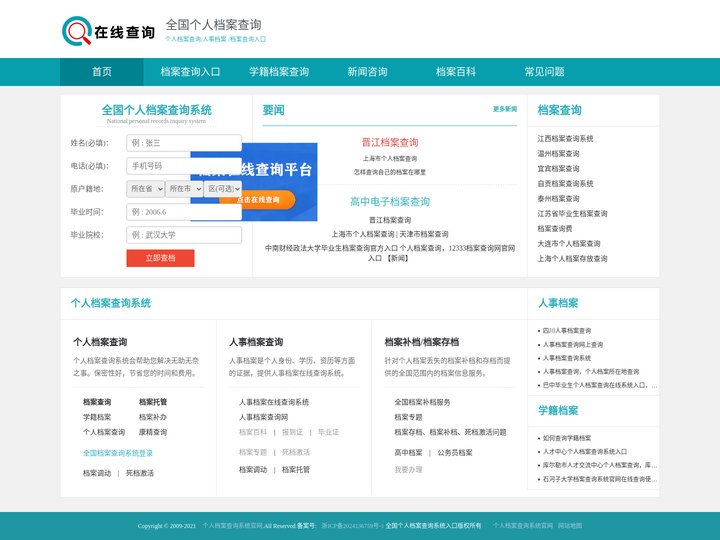This screenshot has height=540, width=720.
Task: Open the 档案百科 menu item
Action: tap(456, 72)
